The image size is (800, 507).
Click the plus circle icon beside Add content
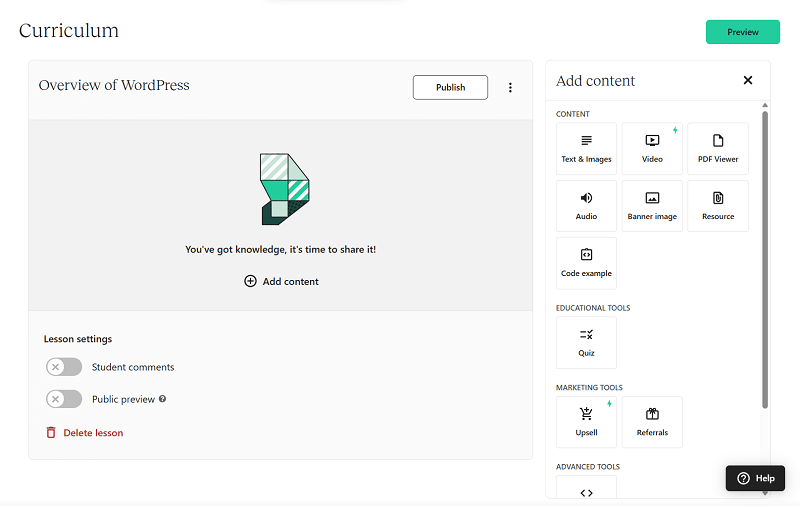tap(251, 282)
